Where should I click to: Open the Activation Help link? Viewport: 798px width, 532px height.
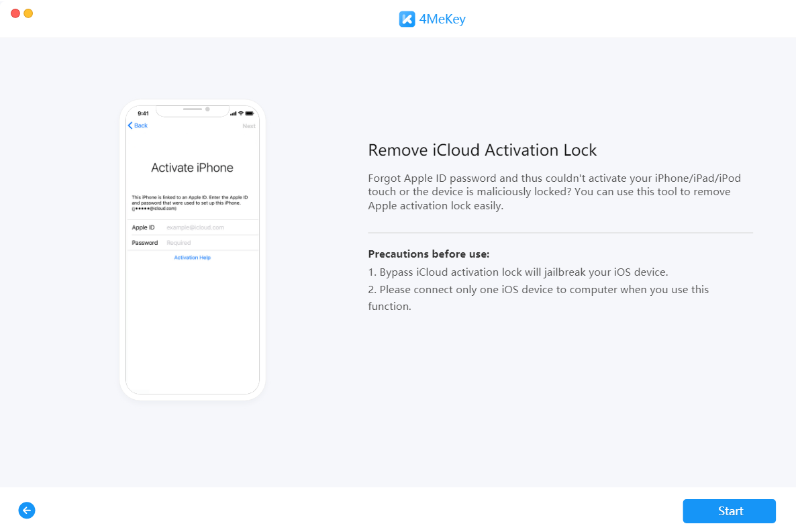pos(193,258)
